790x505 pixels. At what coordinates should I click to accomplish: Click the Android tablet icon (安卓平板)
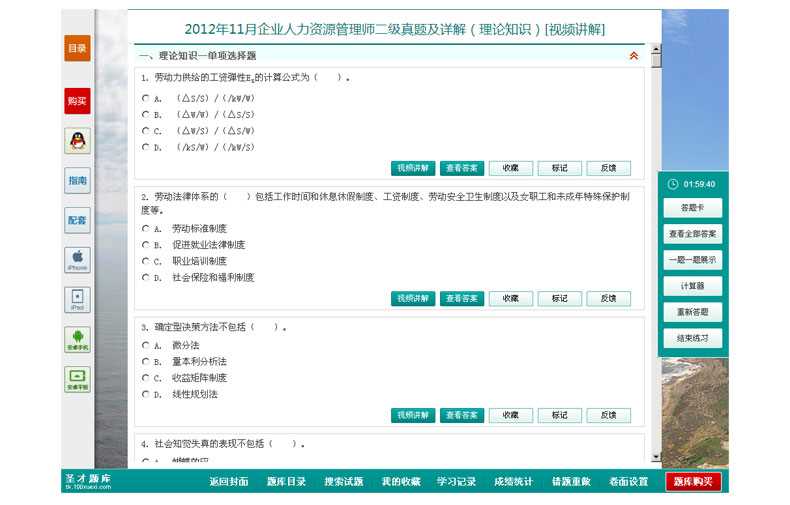77,379
